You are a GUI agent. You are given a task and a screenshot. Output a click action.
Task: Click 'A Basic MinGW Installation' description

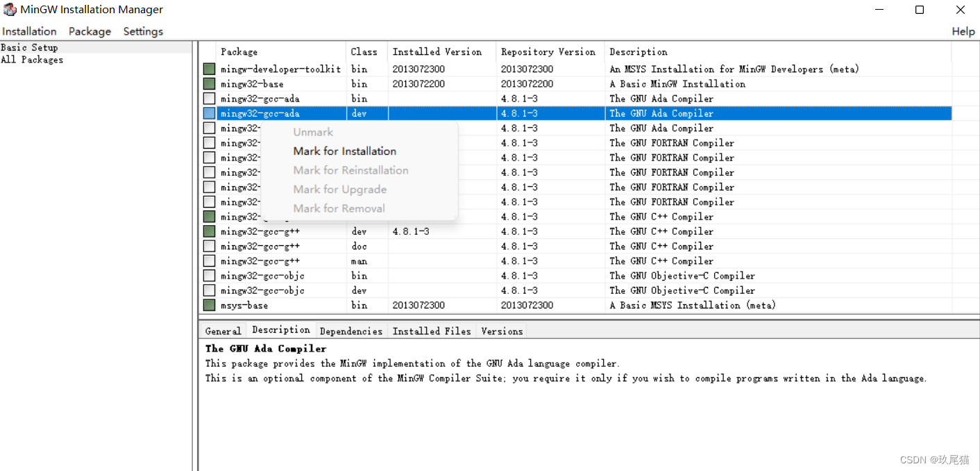[677, 83]
